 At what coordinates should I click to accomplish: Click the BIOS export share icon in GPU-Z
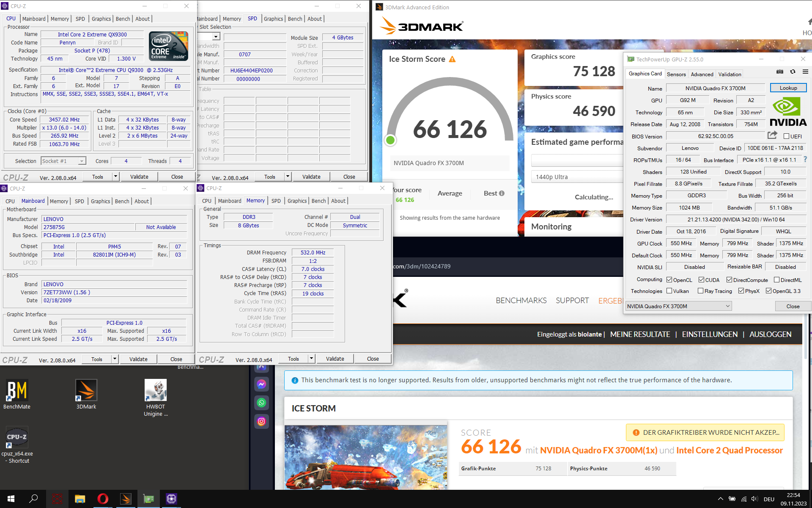click(x=772, y=135)
